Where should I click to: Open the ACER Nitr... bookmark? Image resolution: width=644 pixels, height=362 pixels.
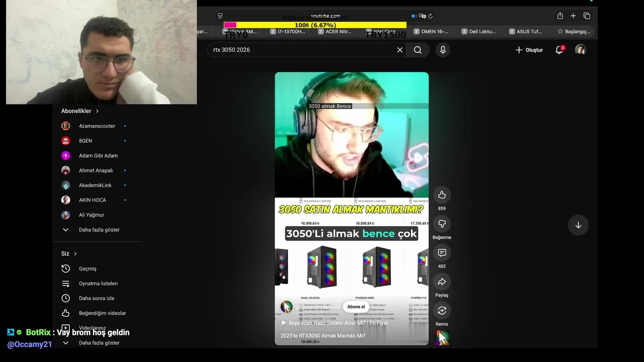335,31
